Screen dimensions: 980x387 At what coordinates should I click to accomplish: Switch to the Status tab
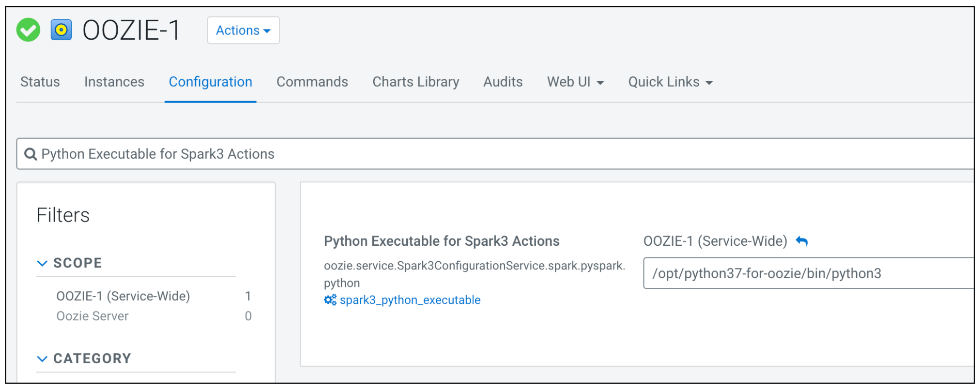coord(40,82)
